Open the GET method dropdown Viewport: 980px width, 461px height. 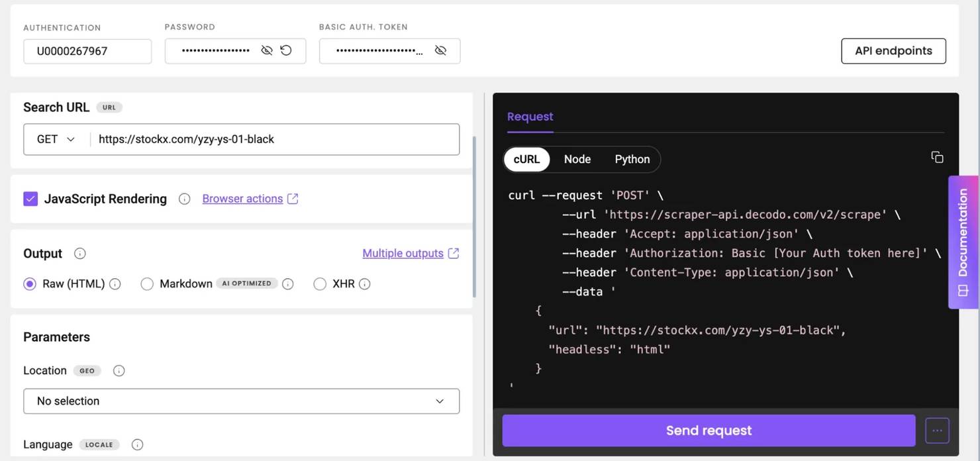point(56,139)
